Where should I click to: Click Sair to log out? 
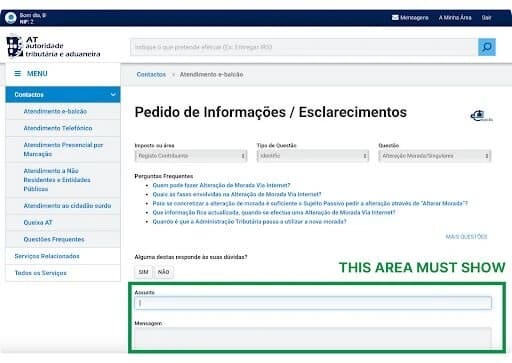tap(486, 18)
